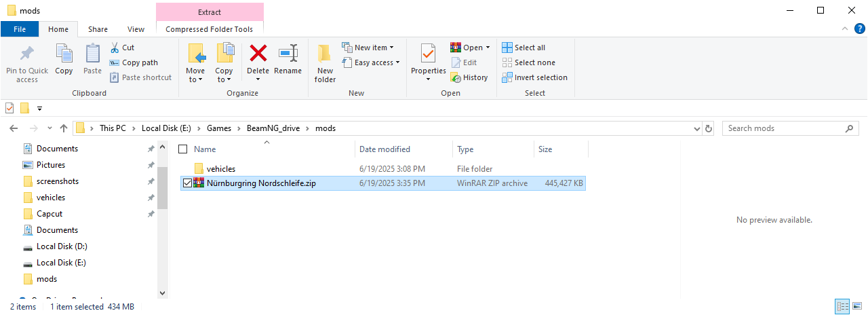Sort by Size column header
The height and width of the screenshot is (315, 868).
pos(561,149)
